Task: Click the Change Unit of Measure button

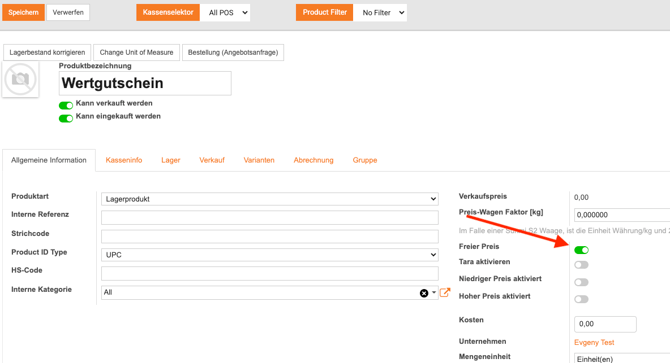Action: [136, 53]
